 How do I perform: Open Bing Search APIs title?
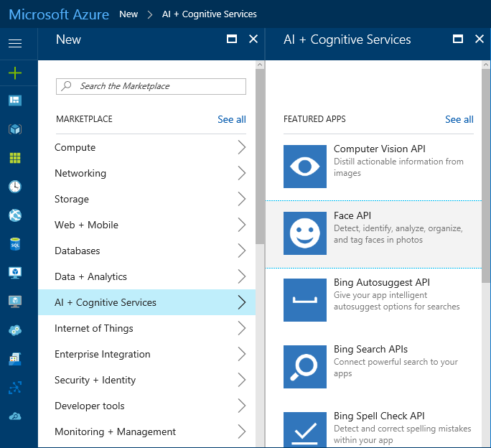[370, 349]
